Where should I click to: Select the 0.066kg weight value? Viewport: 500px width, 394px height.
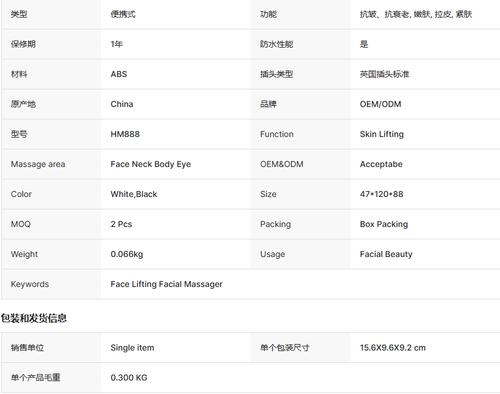click(x=127, y=254)
